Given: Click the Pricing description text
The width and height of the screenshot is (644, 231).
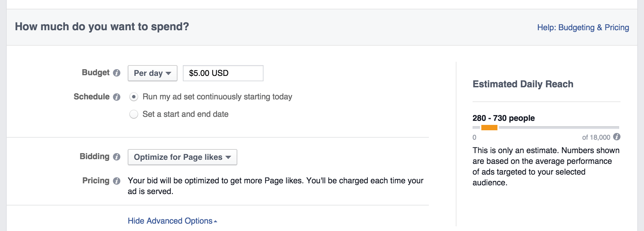Looking at the screenshot, I should click(276, 186).
